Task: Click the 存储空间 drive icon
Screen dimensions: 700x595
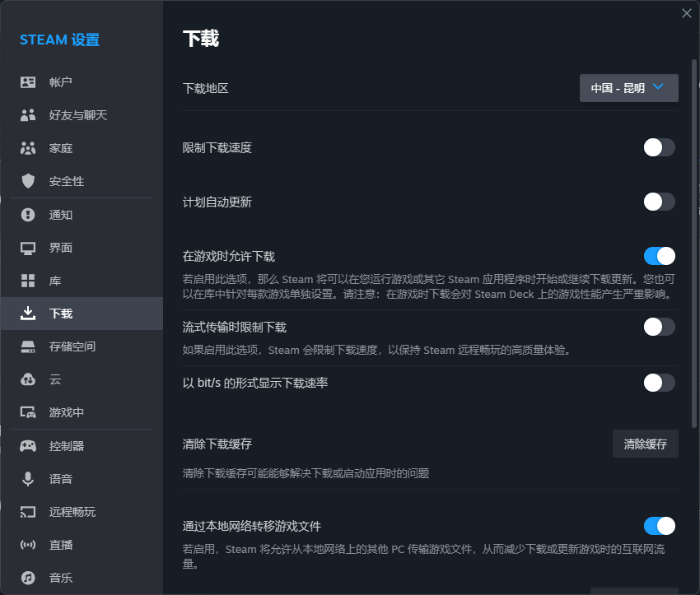Action: (x=28, y=346)
